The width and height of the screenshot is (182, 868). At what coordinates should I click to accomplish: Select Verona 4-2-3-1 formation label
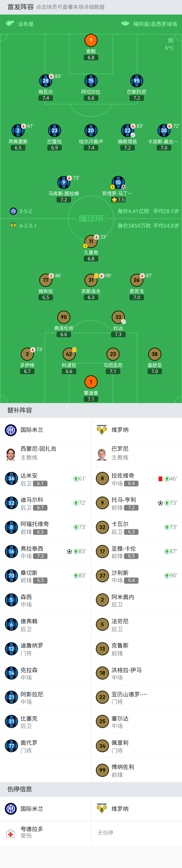[x=28, y=226]
